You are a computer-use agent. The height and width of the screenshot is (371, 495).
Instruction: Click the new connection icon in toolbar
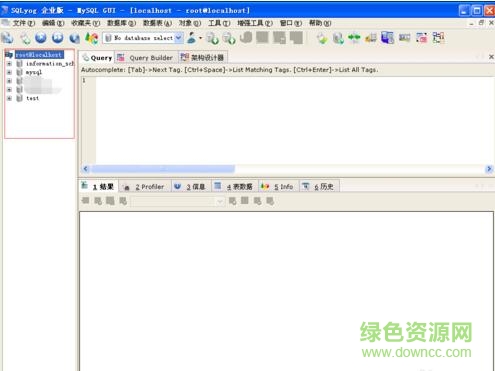tap(7, 38)
